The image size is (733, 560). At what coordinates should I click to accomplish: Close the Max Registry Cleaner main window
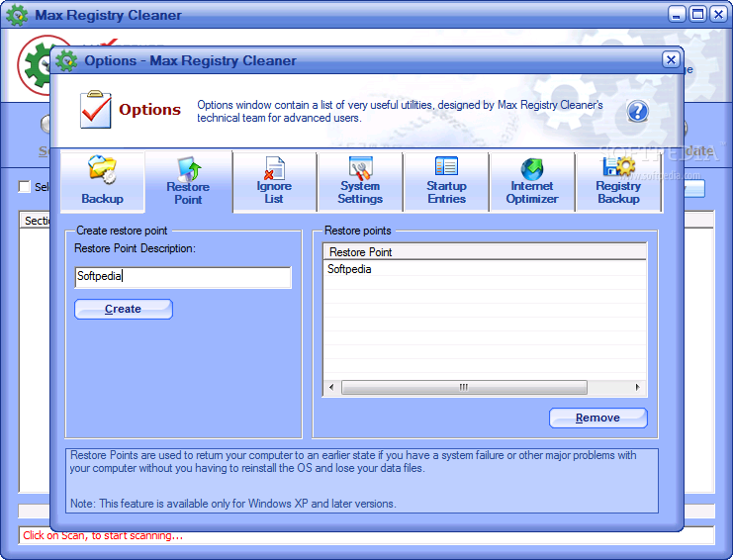(718, 15)
